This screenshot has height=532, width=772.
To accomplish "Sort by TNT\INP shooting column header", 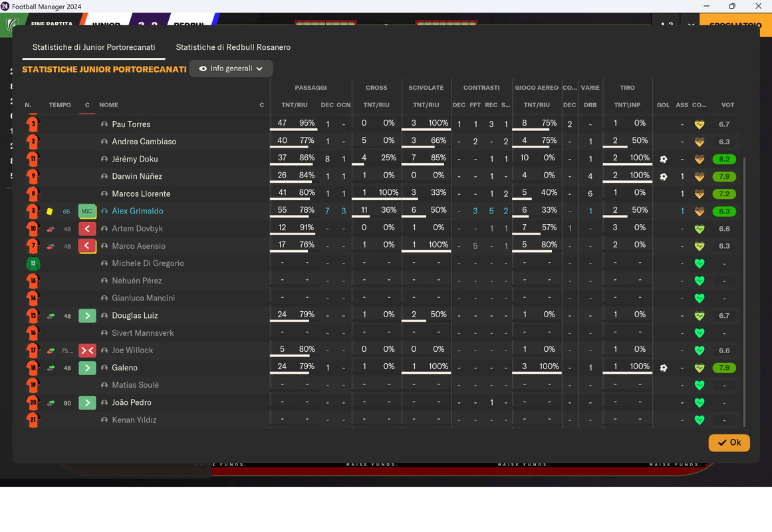I will pyautogui.click(x=627, y=105).
